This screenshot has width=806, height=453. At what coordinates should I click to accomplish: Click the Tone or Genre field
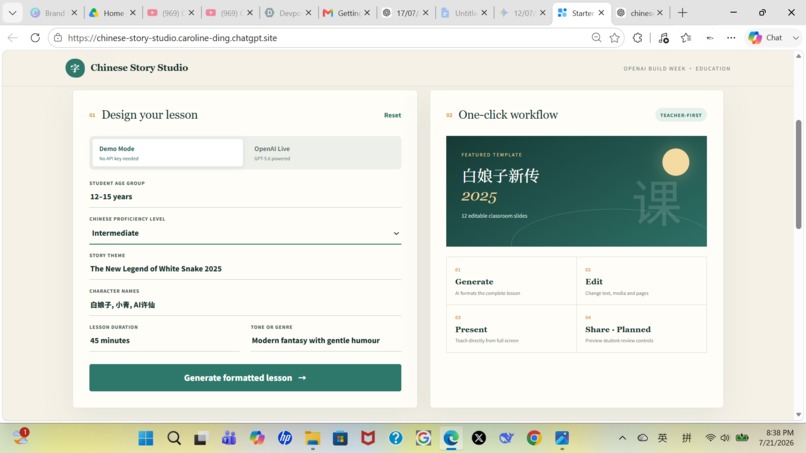pyautogui.click(x=326, y=340)
